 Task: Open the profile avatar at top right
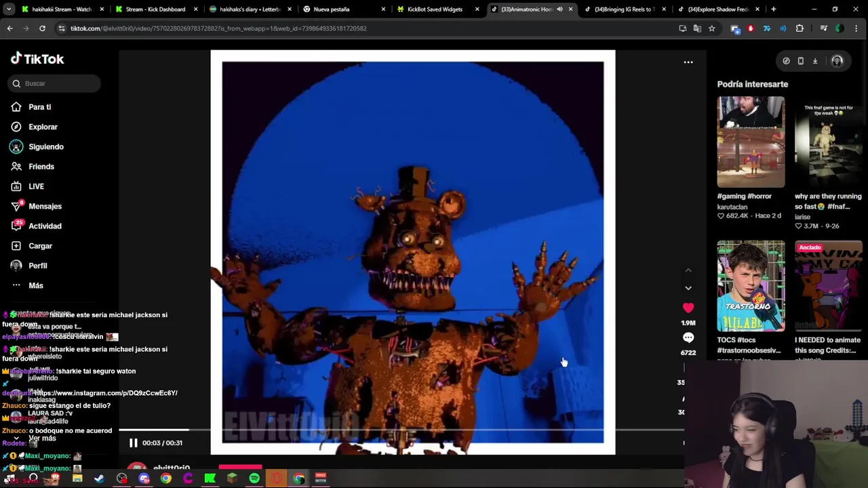coord(837,61)
